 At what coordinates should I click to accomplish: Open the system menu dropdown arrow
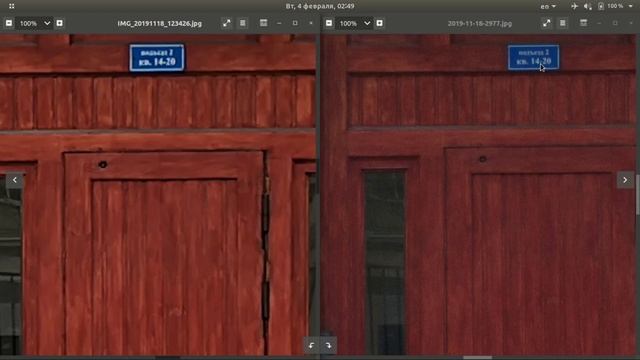[x=631, y=6]
